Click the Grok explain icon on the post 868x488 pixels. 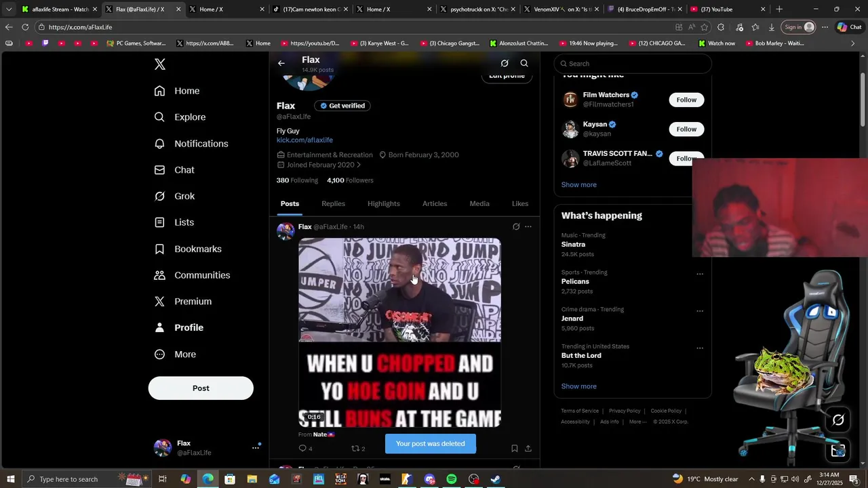[516, 227]
